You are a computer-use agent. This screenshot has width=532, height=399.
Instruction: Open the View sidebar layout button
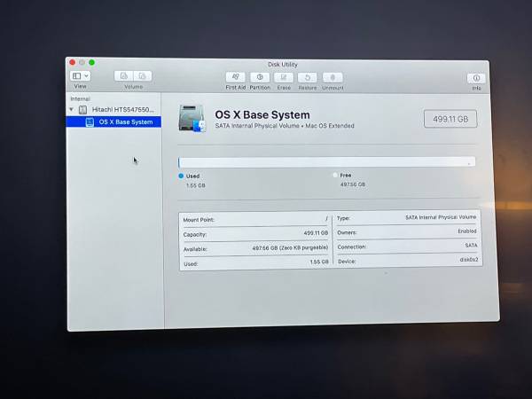point(76,76)
